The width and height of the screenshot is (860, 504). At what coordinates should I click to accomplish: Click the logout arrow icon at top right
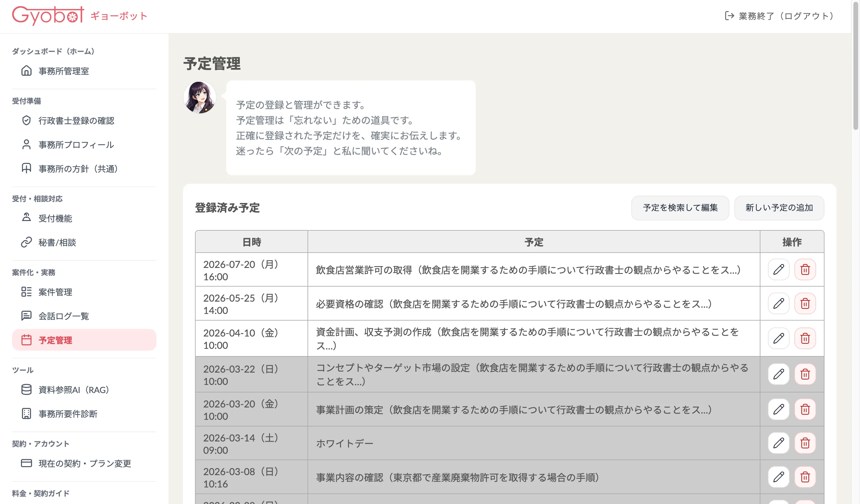729,16
